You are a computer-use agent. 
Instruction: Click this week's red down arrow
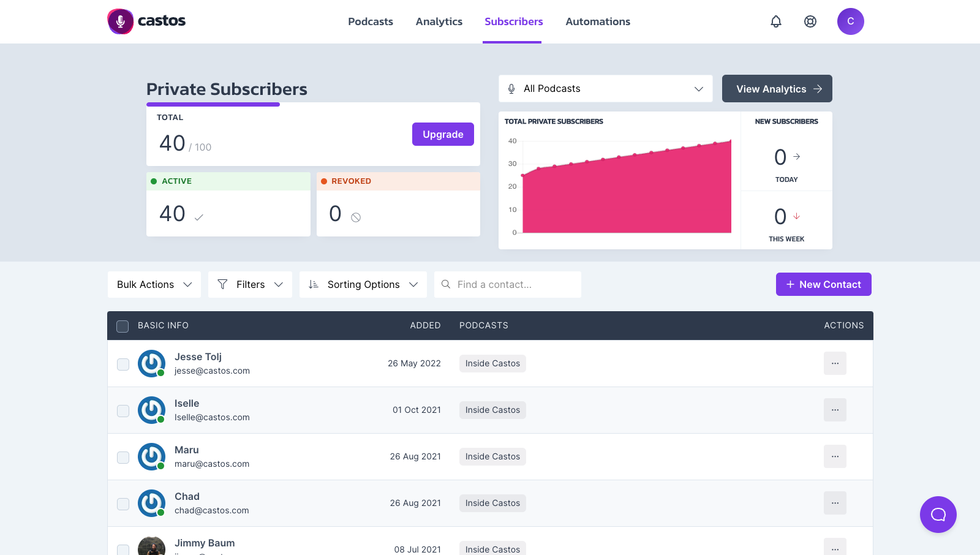pyautogui.click(x=796, y=216)
